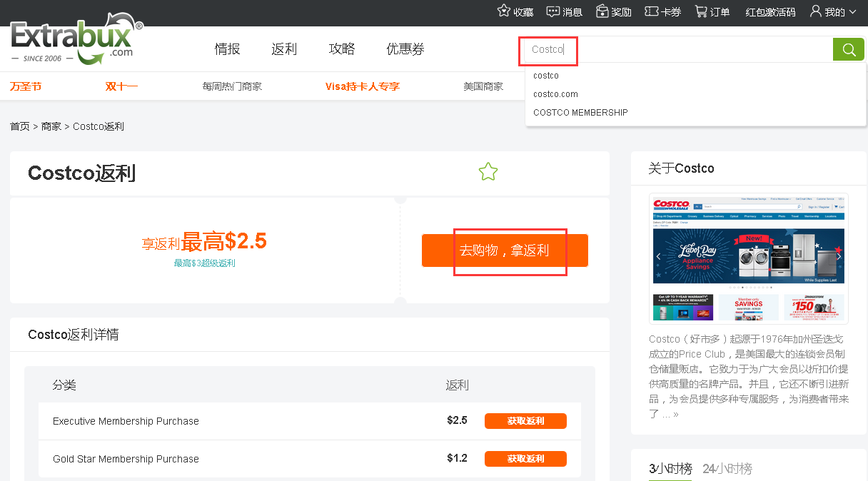The height and width of the screenshot is (481, 868).
Task: Open 消息 messages icon in top bar
Action: 553,11
